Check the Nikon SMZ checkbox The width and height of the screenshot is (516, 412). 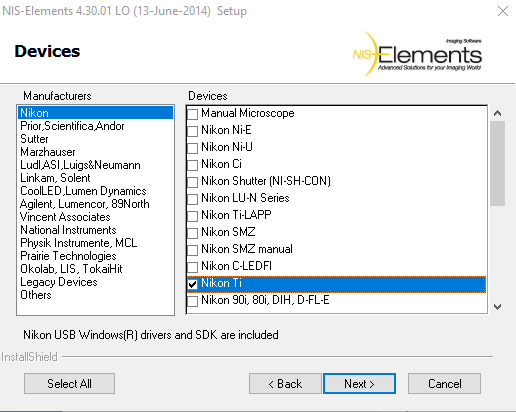pos(192,233)
